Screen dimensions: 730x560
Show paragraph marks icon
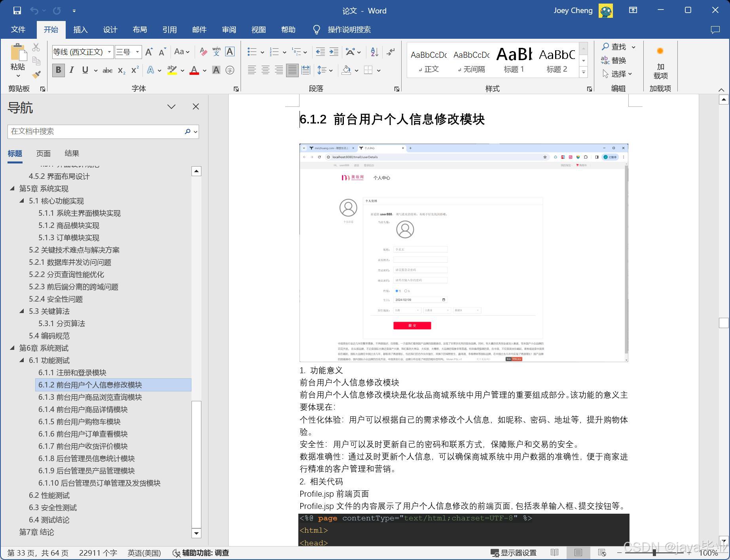[391, 52]
